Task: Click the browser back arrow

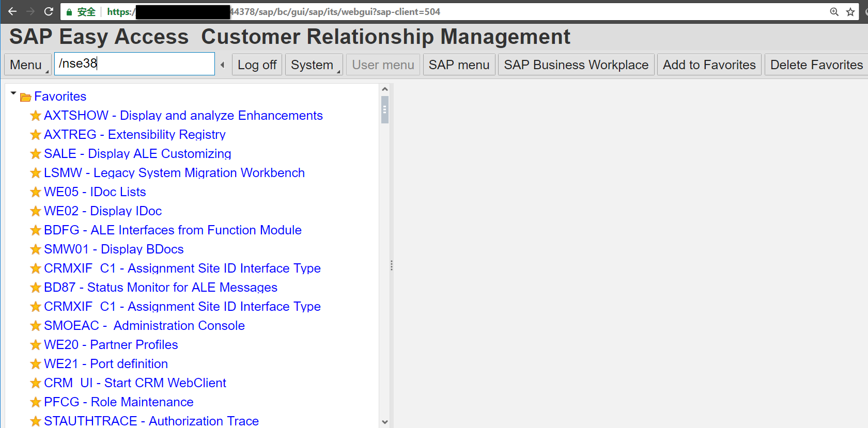Action: (12, 11)
